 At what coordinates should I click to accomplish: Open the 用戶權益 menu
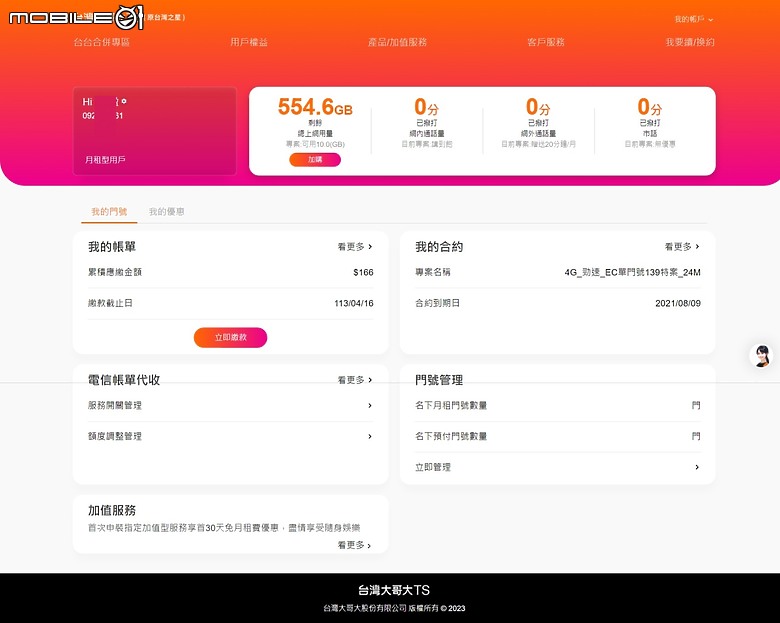click(x=249, y=42)
